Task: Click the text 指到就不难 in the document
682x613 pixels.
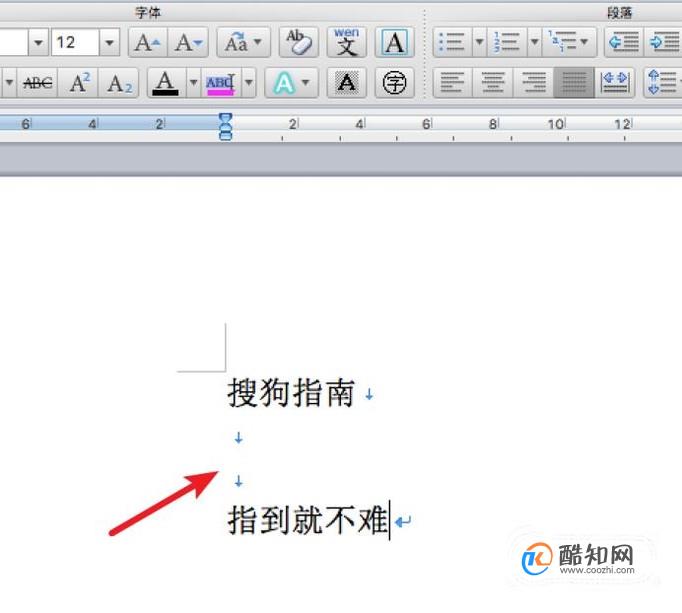Action: 308,519
